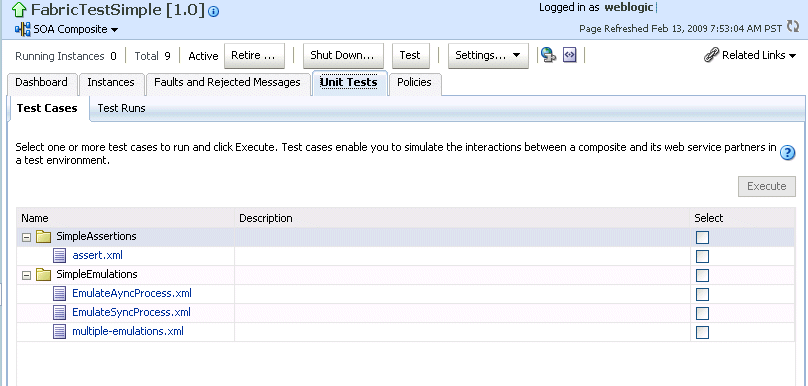Check the SimpleAssertions select box
Image resolution: width=808 pixels, height=386 pixels.
(702, 237)
